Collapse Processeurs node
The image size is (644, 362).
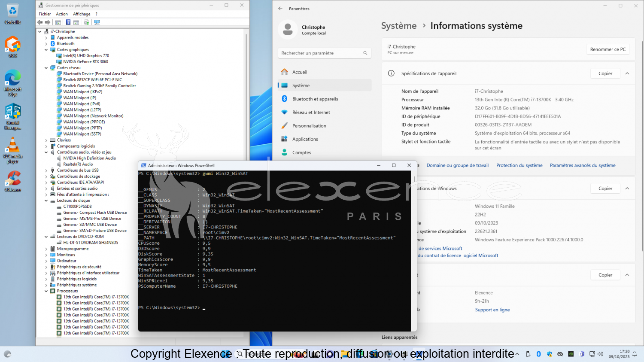tap(46, 291)
